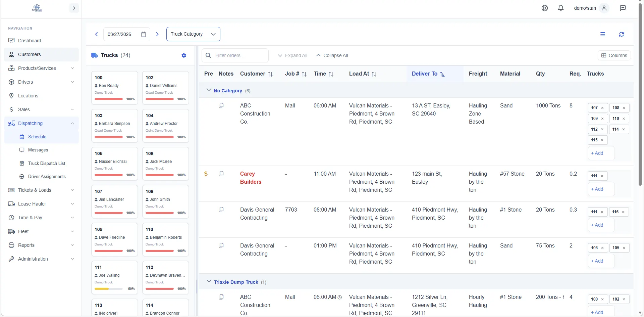Copy the ABC Construction order with its copy icon
The image size is (644, 317).
point(221,105)
